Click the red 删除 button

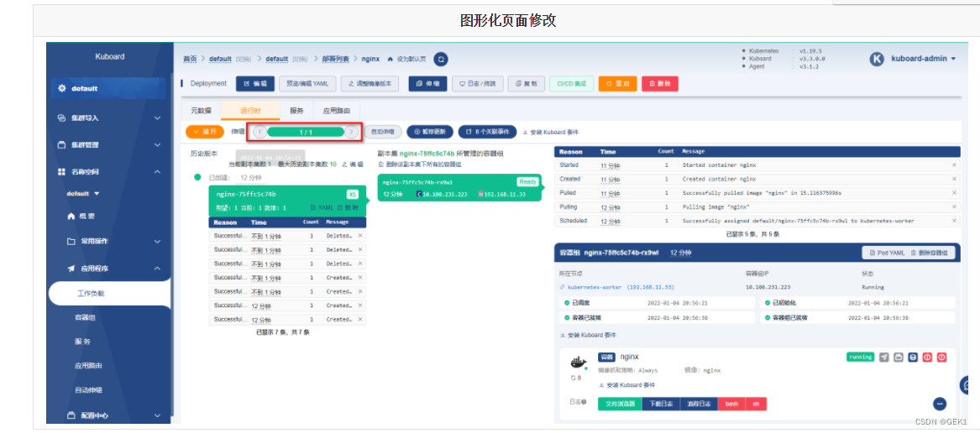(660, 84)
